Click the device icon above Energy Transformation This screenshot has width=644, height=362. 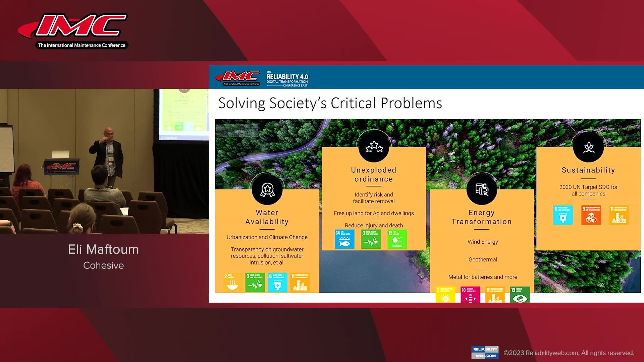tap(482, 189)
